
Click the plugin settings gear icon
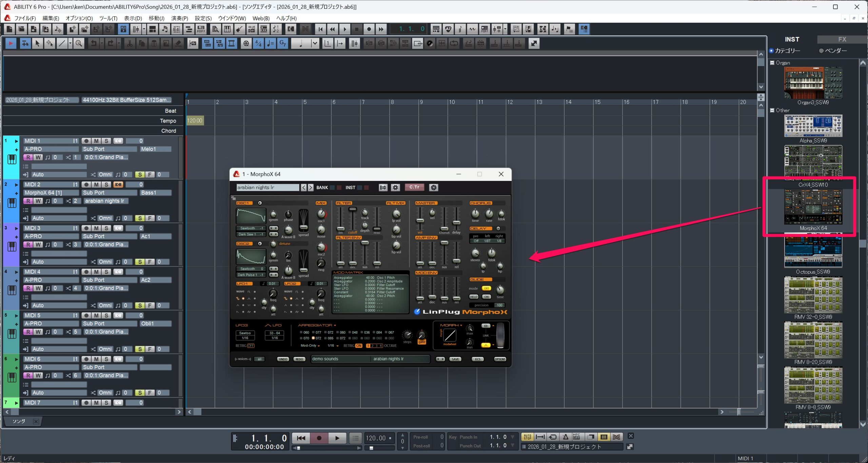(395, 187)
